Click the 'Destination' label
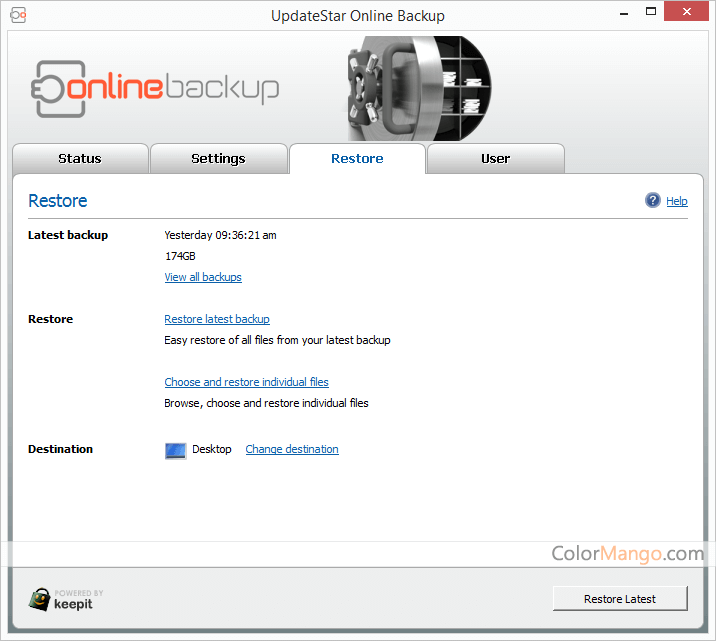 pyautogui.click(x=60, y=449)
